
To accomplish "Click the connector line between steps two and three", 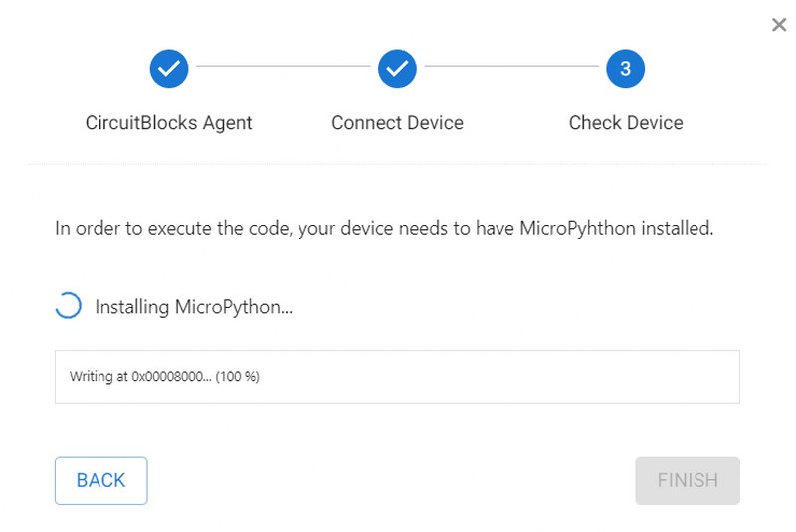I will (x=511, y=66).
